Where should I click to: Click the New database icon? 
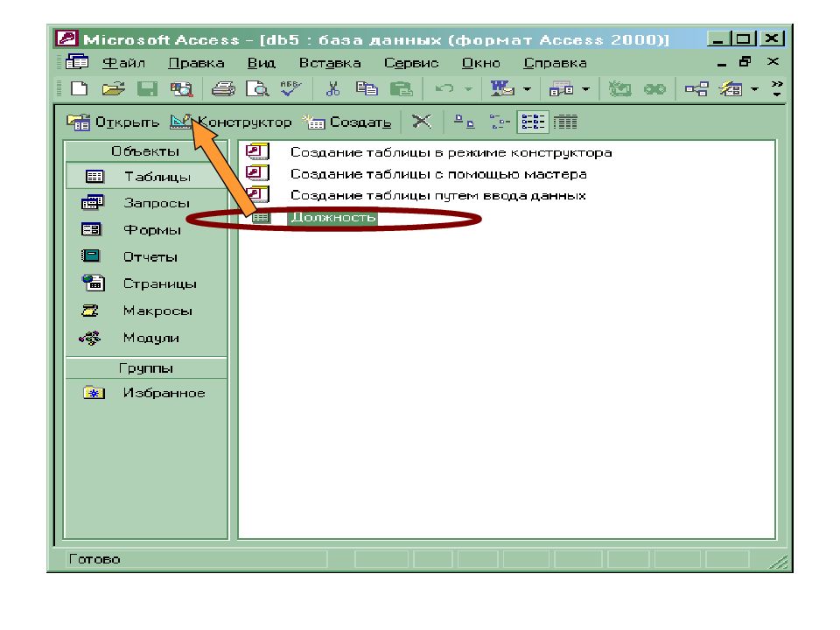coord(80,88)
